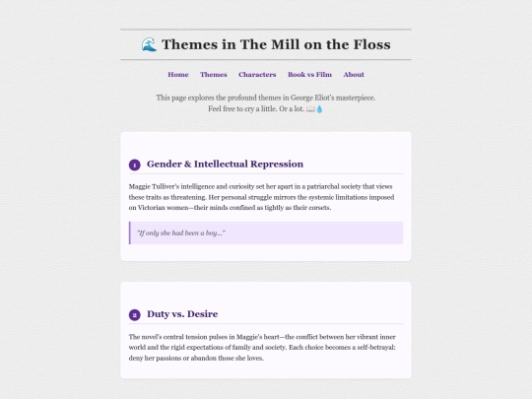
Task: Click the divider line under the page title
Action: [x=266, y=60]
